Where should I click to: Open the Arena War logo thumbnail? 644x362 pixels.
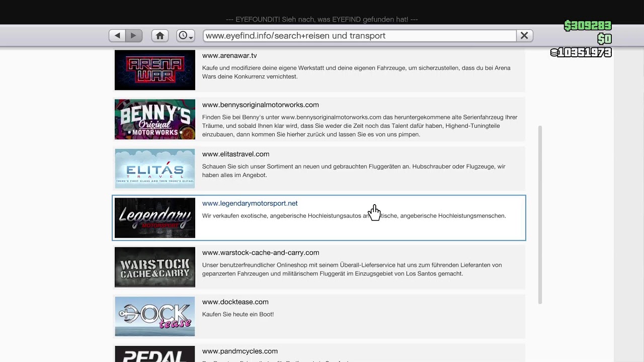coord(155,70)
